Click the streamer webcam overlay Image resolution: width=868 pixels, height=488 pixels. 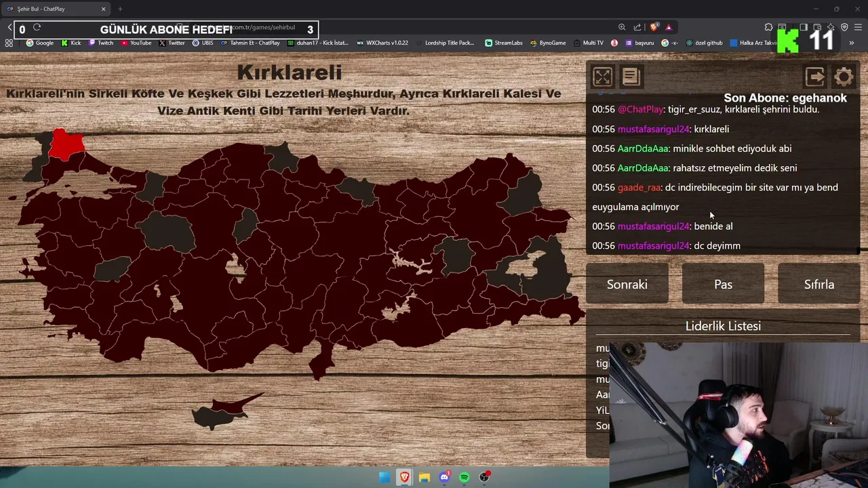point(738,415)
